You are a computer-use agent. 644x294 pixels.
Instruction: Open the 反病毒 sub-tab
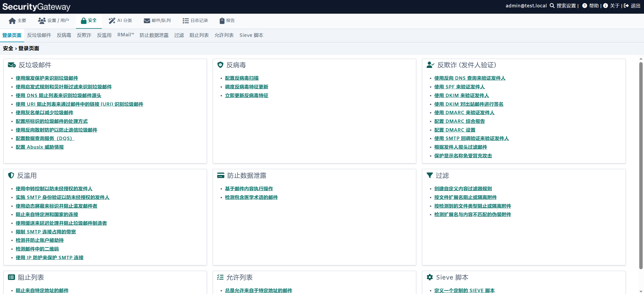[x=64, y=35]
